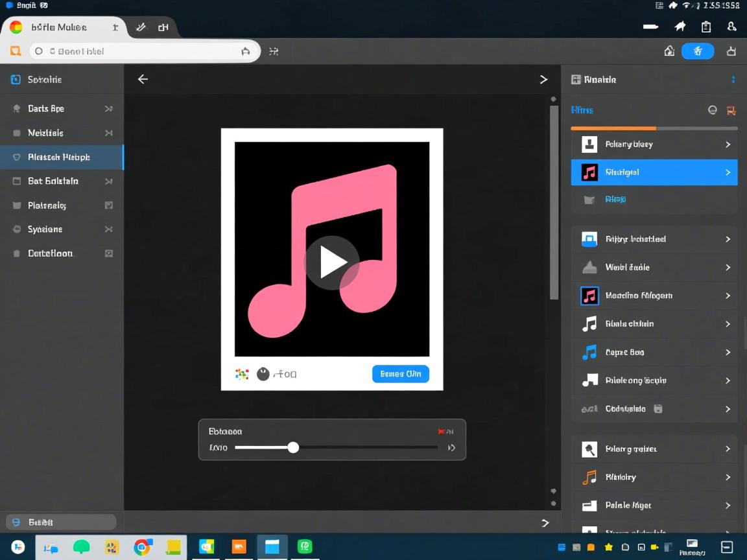This screenshot has width=747, height=560.
Task: Click the white double music note icon in right panel
Action: pyautogui.click(x=589, y=324)
